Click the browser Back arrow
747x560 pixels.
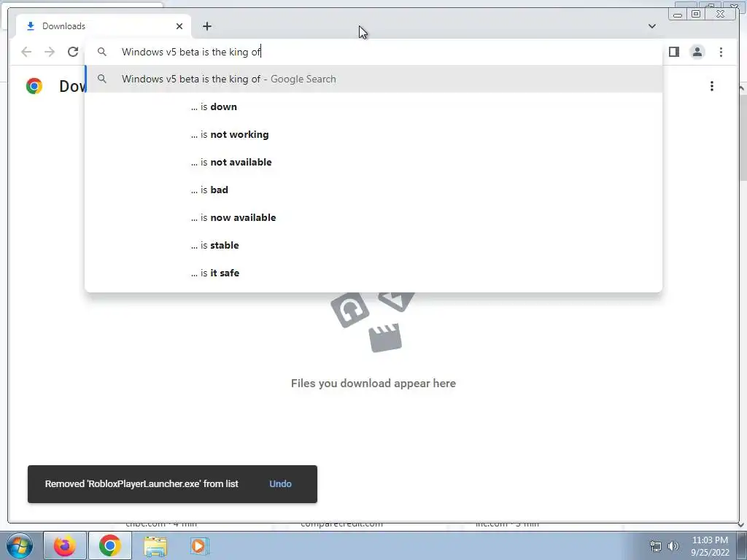click(26, 52)
